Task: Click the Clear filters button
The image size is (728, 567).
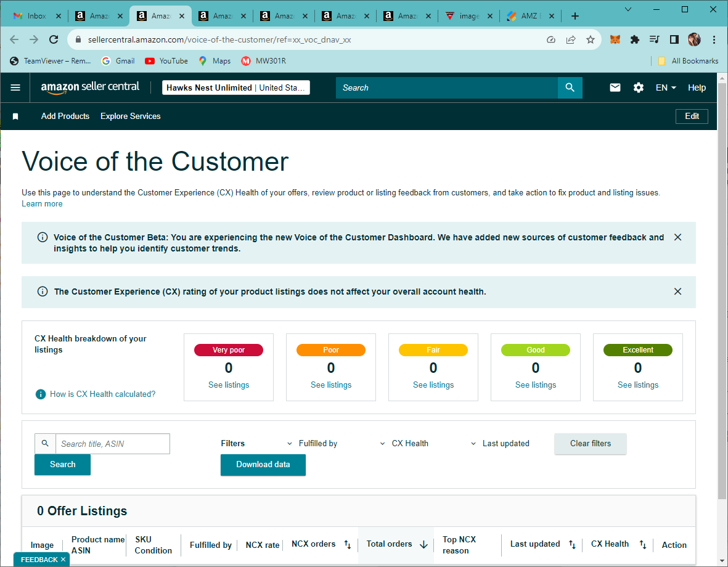Action: click(590, 444)
